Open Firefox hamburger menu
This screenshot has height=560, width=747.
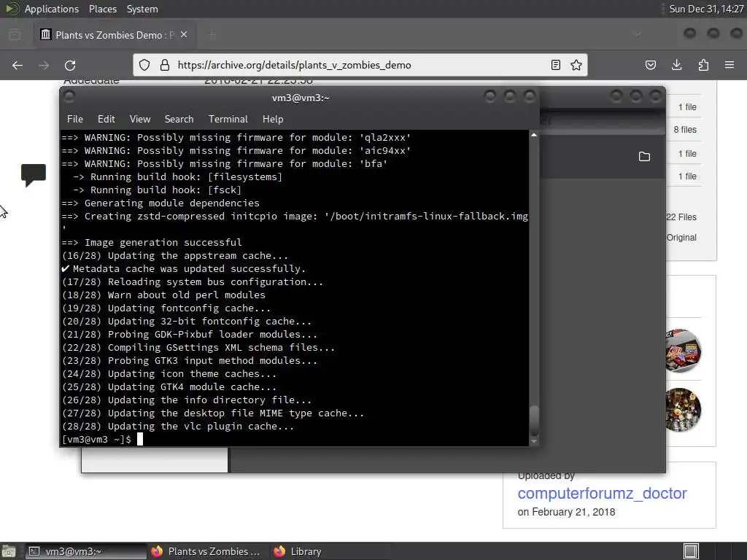(729, 65)
